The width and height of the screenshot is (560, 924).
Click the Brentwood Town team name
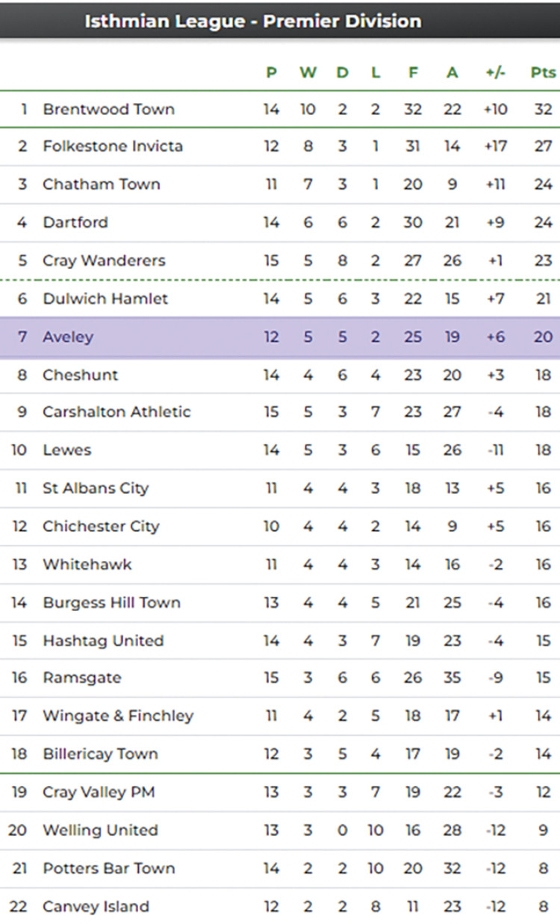pos(108,109)
